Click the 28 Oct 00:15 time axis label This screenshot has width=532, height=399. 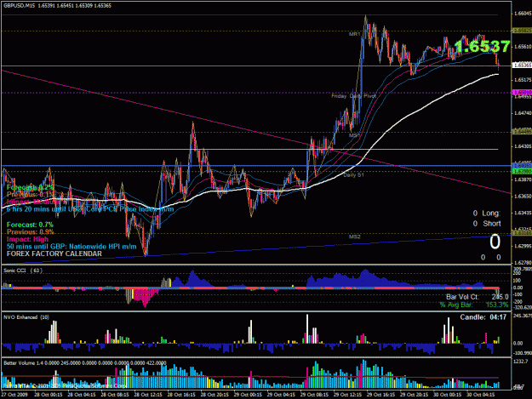point(49,395)
